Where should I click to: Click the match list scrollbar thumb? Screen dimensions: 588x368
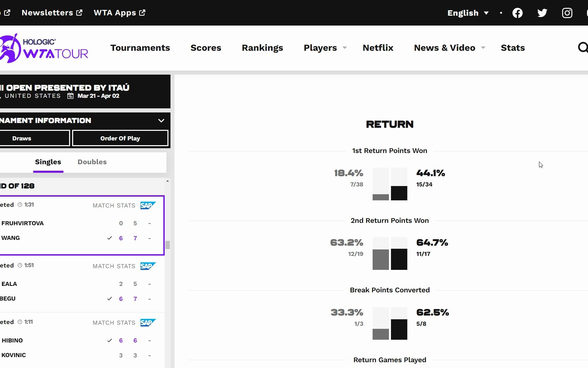point(167,245)
